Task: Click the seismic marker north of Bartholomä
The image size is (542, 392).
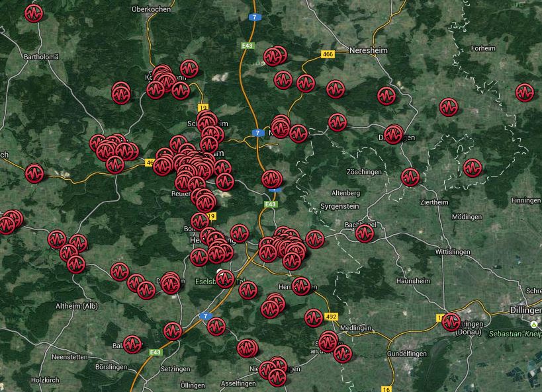Action: tap(34, 13)
